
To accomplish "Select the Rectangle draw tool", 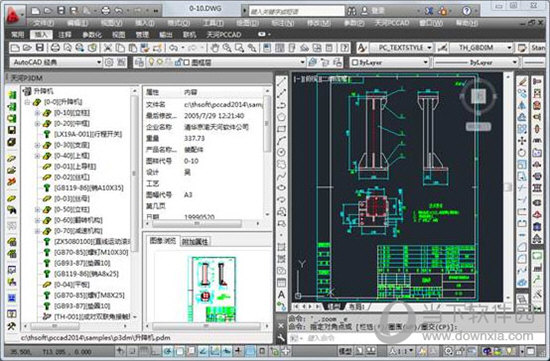I will (281, 129).
